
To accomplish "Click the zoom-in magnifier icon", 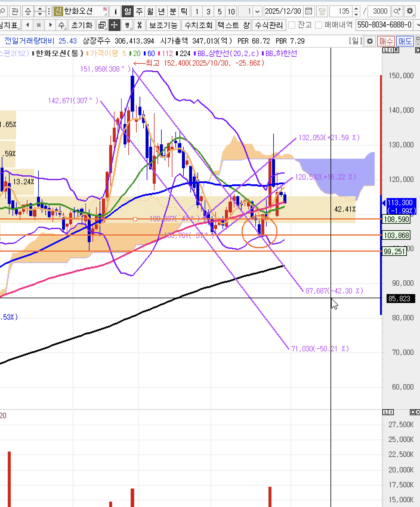I will (x=397, y=11).
